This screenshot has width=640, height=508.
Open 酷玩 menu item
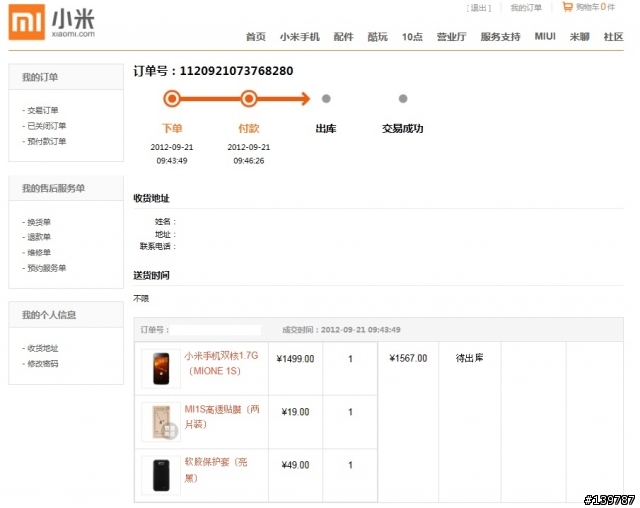click(378, 37)
